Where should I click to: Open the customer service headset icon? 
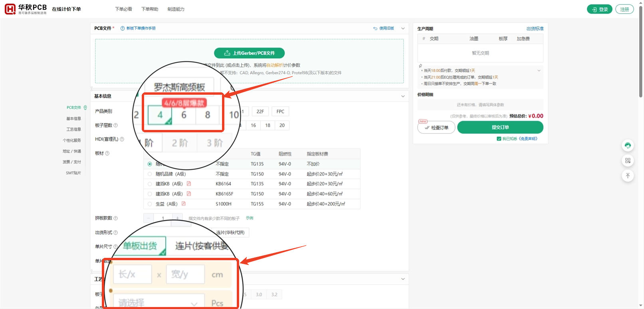click(628, 146)
